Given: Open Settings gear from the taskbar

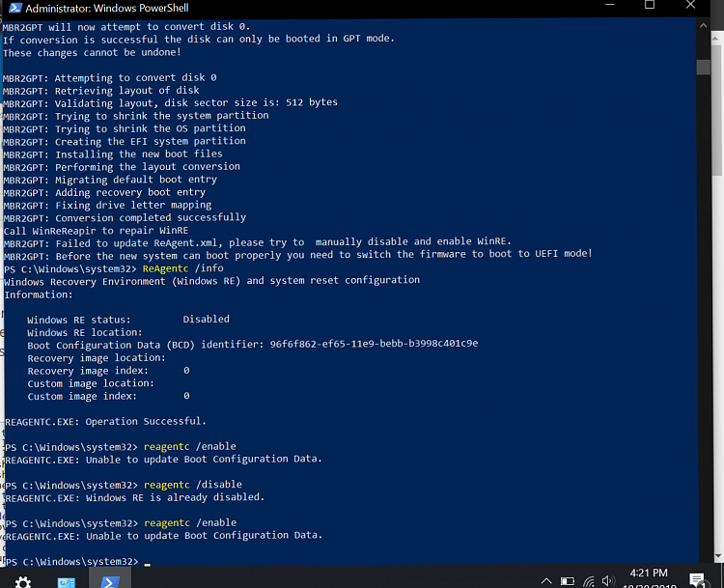Looking at the screenshot, I should point(22,580).
